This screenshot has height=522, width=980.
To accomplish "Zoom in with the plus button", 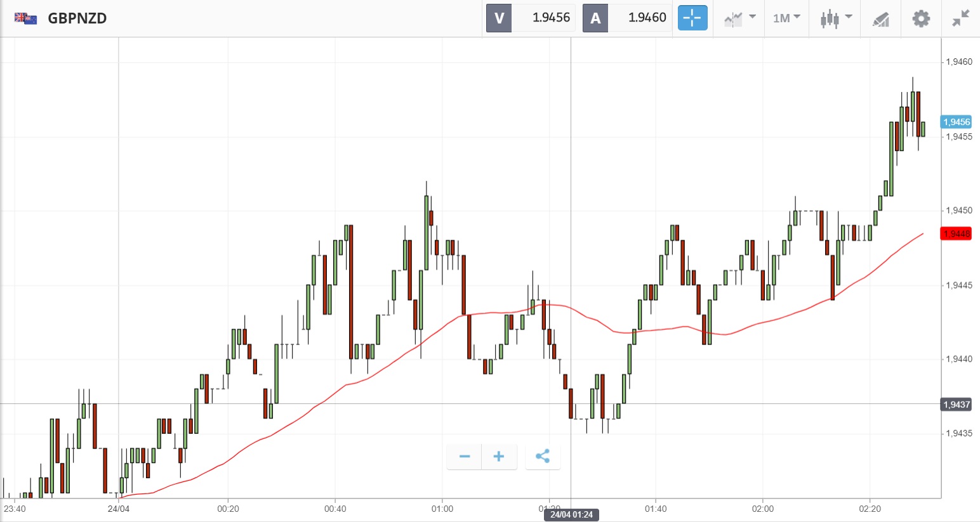I will pyautogui.click(x=499, y=456).
